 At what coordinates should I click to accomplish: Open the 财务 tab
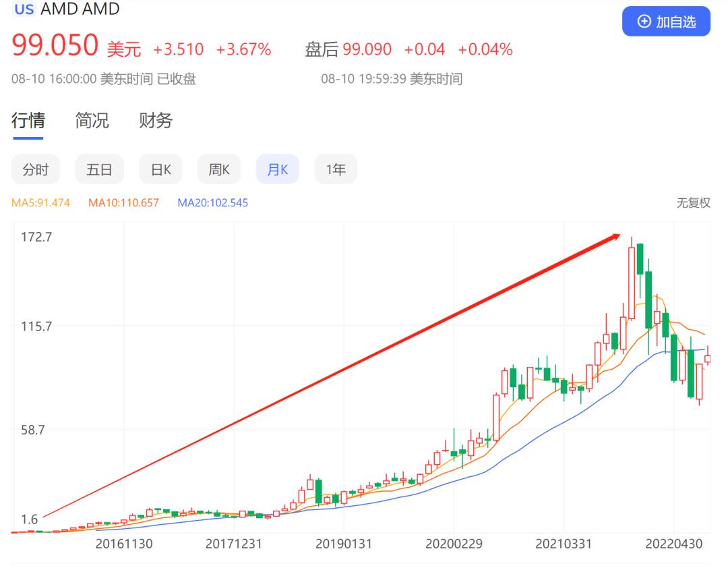(x=156, y=120)
